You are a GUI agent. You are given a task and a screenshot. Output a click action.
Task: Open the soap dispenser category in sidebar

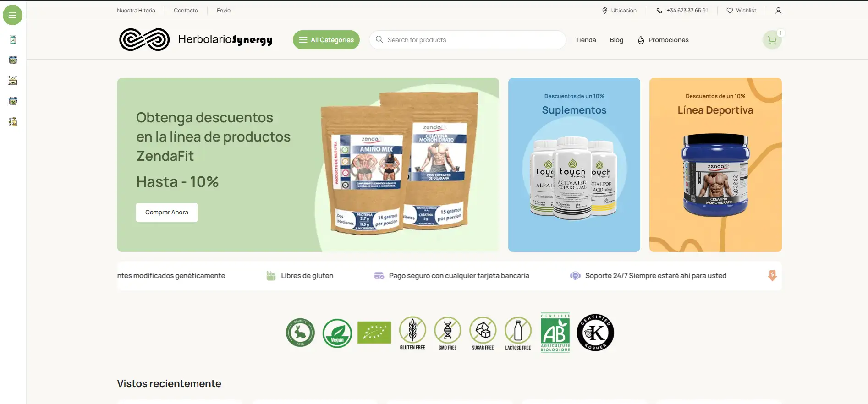click(13, 122)
